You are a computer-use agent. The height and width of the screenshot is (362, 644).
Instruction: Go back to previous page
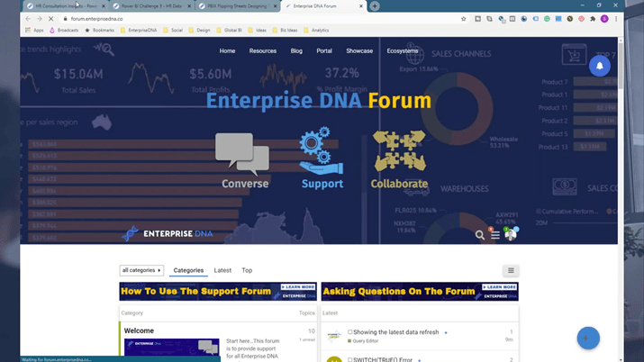[x=28, y=19]
